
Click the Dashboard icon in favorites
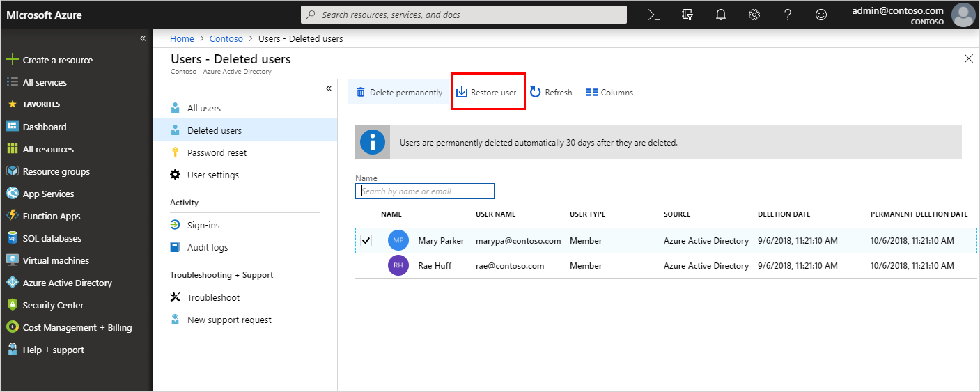click(x=12, y=127)
